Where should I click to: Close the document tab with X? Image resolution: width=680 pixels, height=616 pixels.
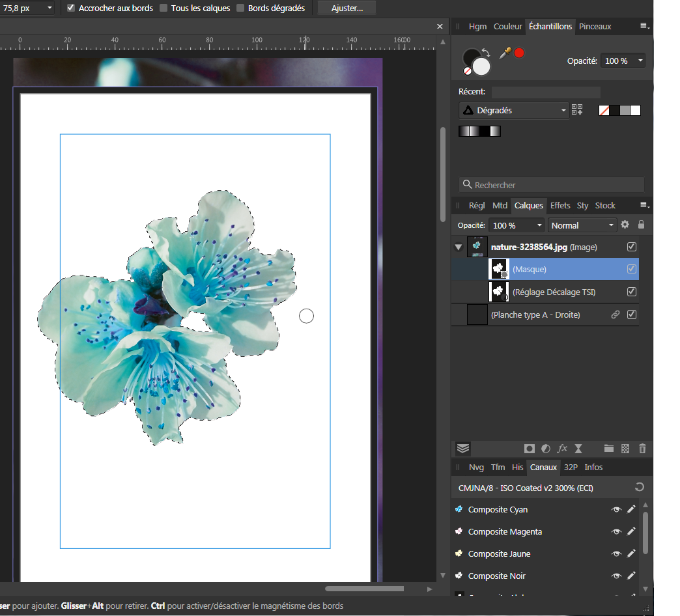(x=440, y=27)
